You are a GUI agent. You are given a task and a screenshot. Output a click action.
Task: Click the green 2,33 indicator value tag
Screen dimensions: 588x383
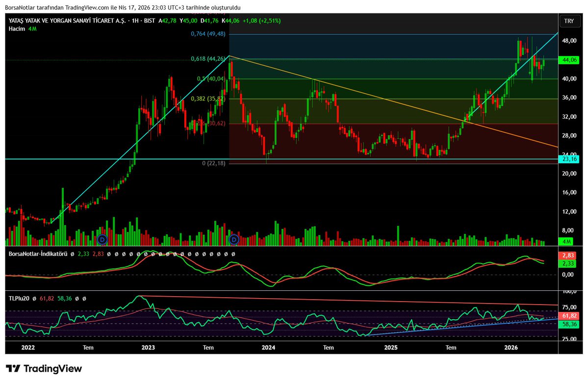(568, 264)
